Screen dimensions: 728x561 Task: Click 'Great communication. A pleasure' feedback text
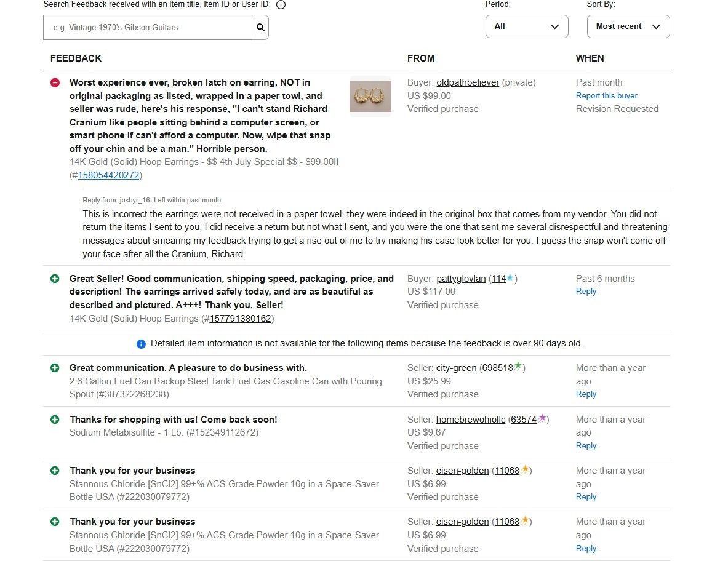coord(188,368)
